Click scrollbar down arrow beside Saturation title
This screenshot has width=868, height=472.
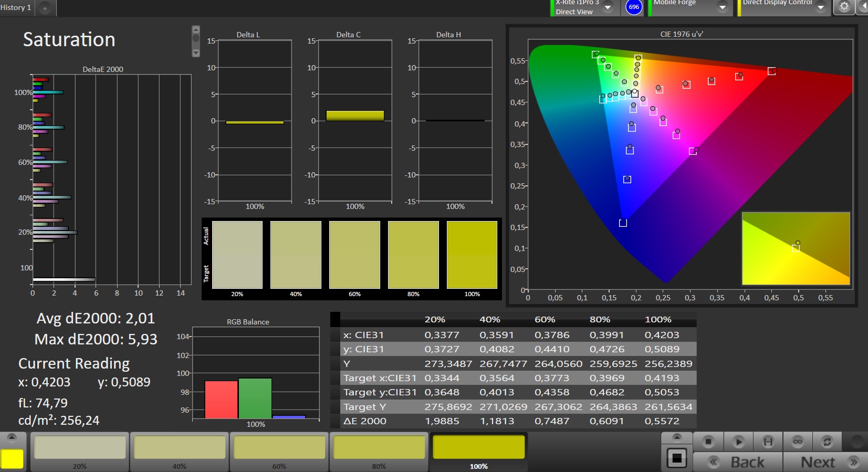pos(196,53)
